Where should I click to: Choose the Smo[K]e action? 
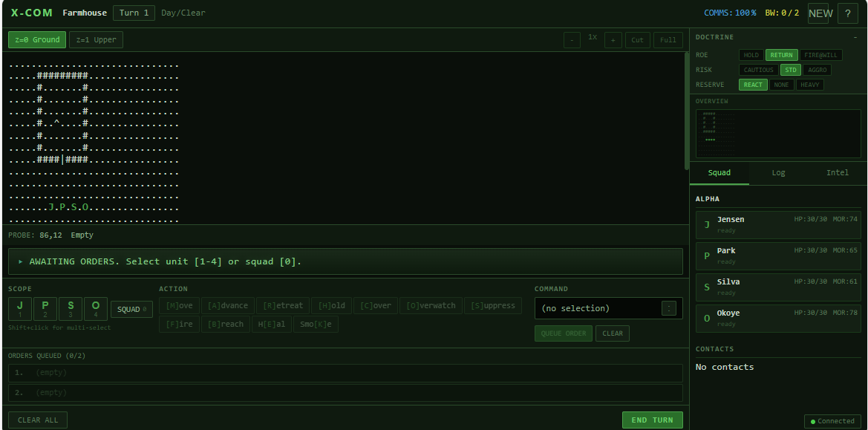tap(316, 325)
